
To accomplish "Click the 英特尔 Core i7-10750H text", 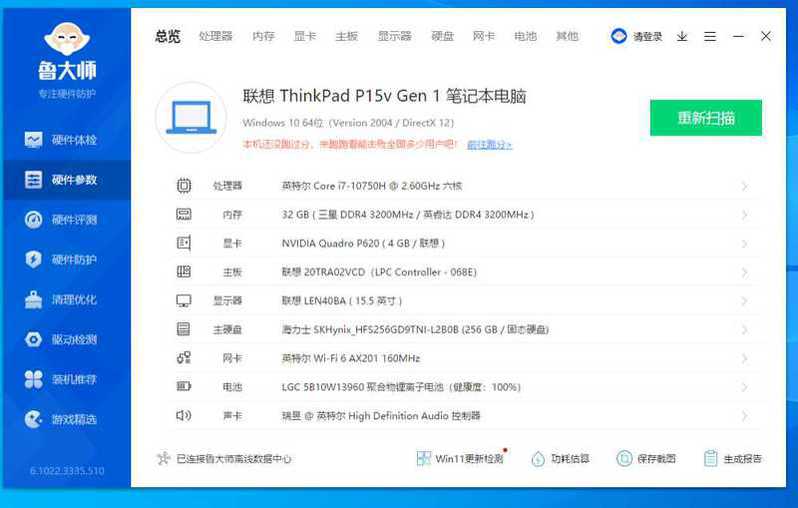I will point(372,186).
